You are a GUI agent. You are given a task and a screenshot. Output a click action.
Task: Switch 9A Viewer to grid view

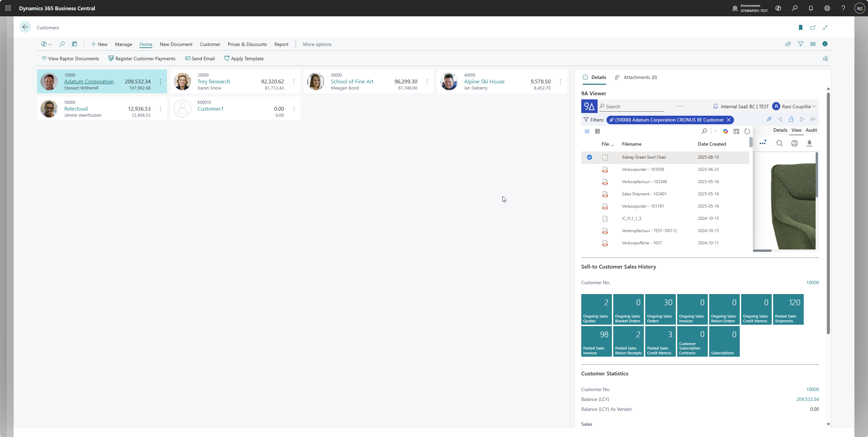[x=597, y=131]
